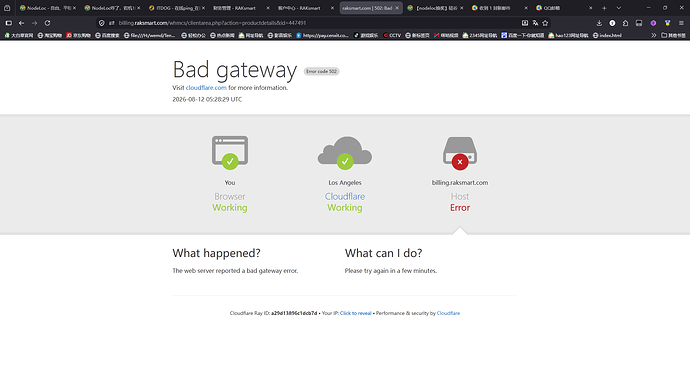Image resolution: width=690 pixels, height=370 pixels.
Task: Click the billing.raksmart.com host label
Action: 460,183
